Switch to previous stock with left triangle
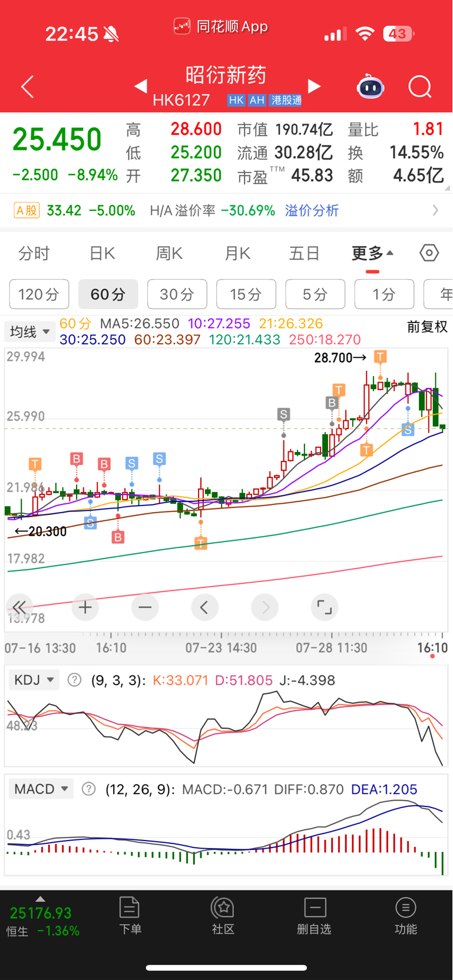Screen dimensions: 453x980 pyautogui.click(x=140, y=87)
